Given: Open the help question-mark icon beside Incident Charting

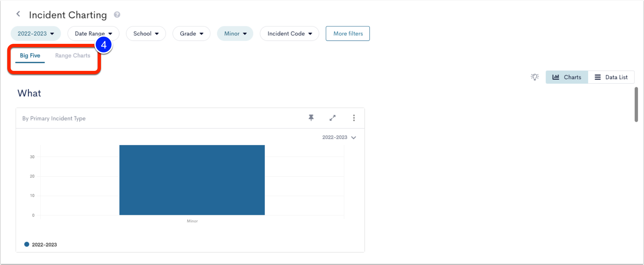Looking at the screenshot, I should coord(117,15).
